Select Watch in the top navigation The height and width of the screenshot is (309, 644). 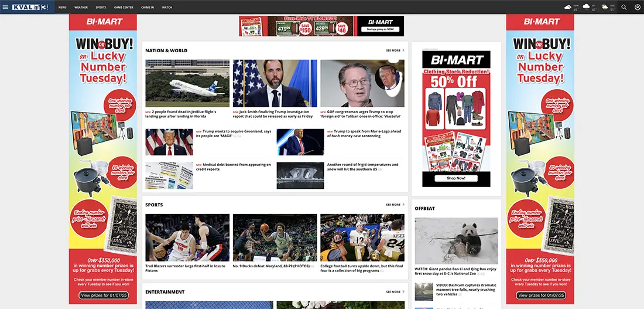pyautogui.click(x=167, y=8)
